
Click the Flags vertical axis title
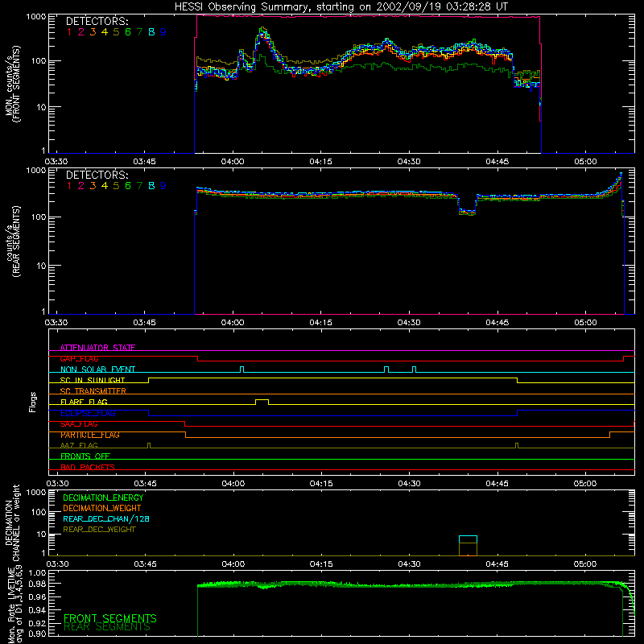pyautogui.click(x=33, y=402)
